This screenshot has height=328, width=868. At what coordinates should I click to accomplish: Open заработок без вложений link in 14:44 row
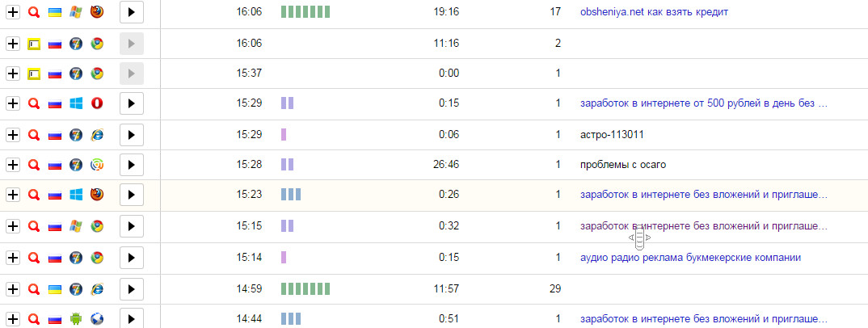tap(704, 319)
